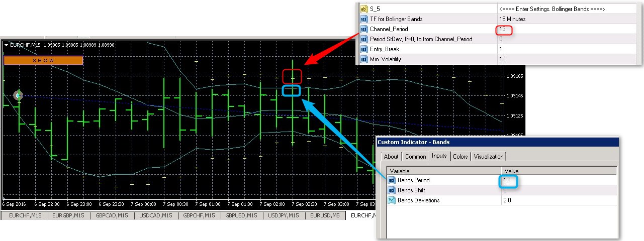
Task: Select the Inputs tab in Bands dialog
Action: click(x=439, y=156)
